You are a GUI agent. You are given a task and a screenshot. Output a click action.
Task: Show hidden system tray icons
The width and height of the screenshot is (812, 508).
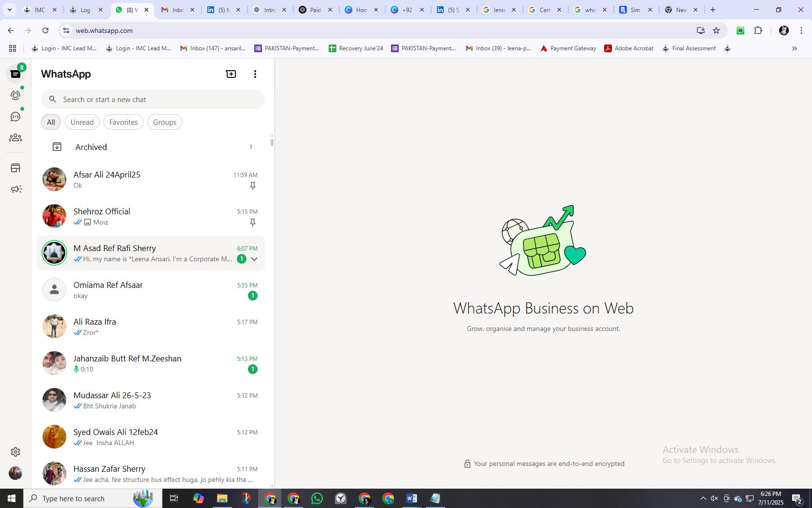(x=703, y=498)
